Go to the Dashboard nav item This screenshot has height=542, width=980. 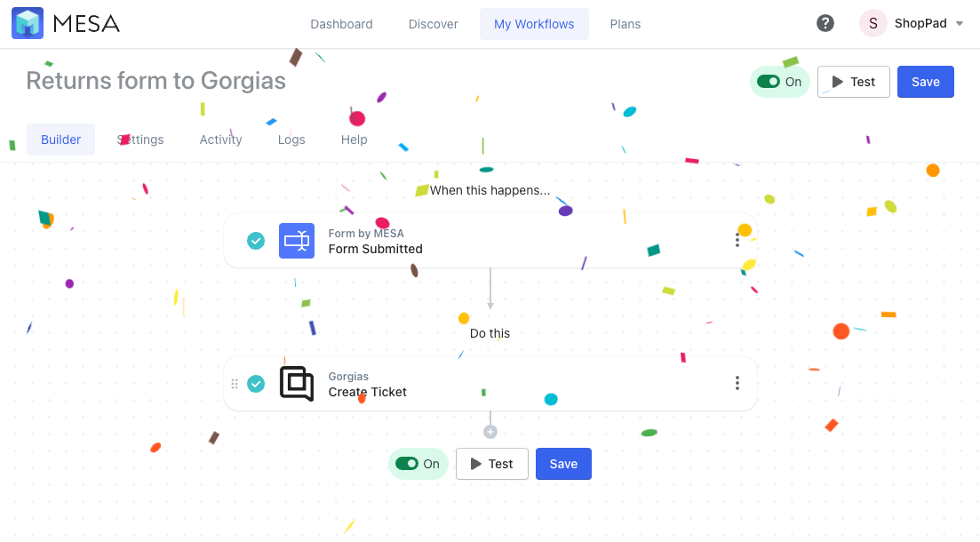click(341, 24)
